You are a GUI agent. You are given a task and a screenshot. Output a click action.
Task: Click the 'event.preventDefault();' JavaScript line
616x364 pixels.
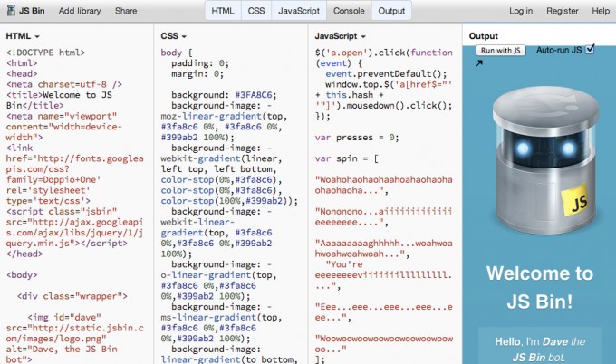click(x=386, y=74)
